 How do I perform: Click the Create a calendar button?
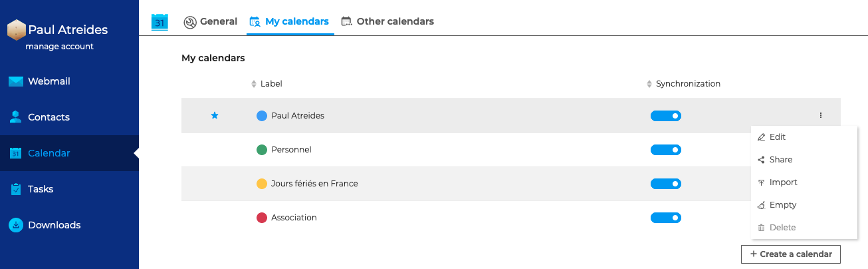tap(791, 254)
